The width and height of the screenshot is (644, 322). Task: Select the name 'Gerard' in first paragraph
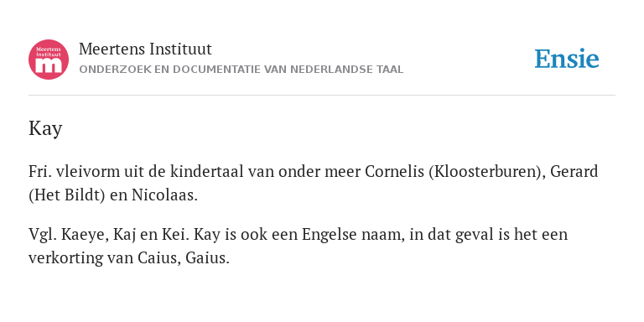click(574, 171)
